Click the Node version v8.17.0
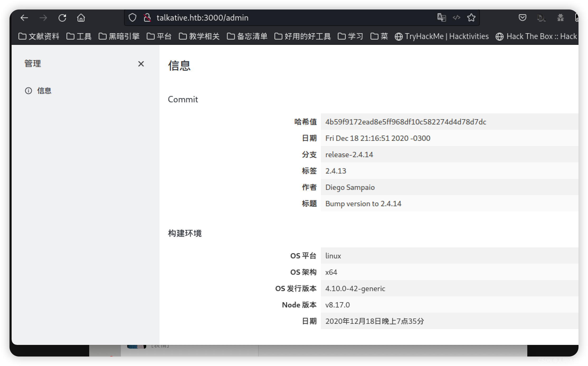This screenshot has height=366, width=588. tap(338, 305)
